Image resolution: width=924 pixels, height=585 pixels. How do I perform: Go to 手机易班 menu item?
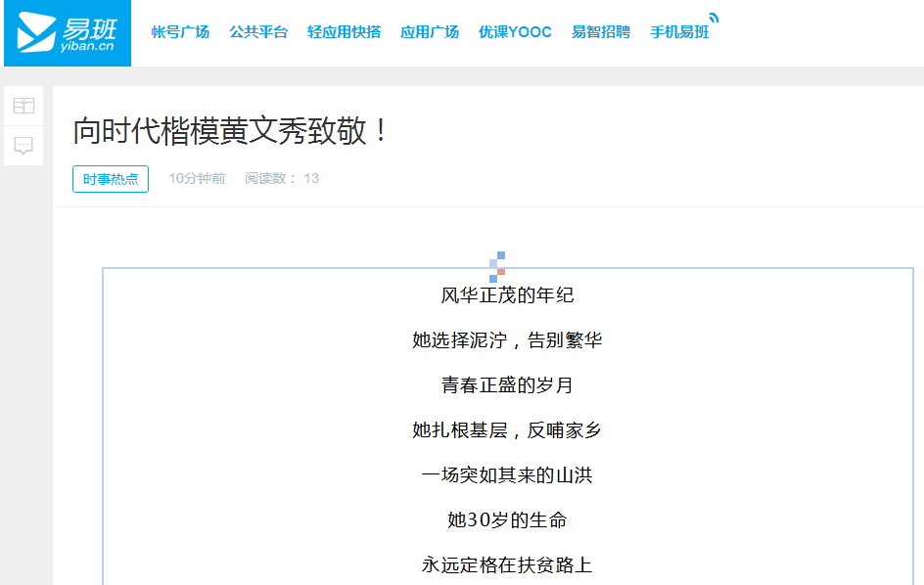(x=679, y=32)
